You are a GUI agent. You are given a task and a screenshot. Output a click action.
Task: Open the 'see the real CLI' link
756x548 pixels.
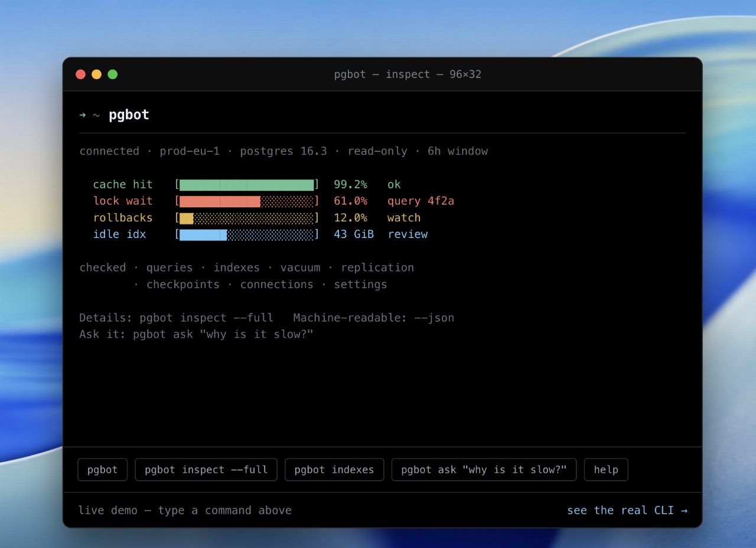[x=627, y=510]
